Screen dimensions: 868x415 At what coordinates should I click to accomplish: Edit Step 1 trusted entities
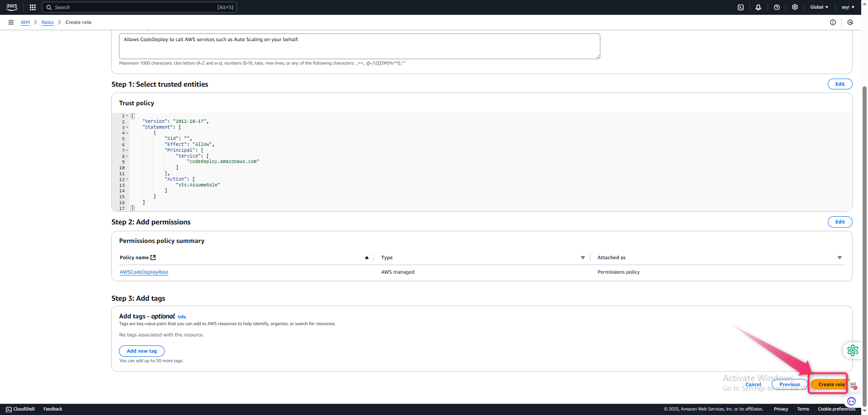840,84
